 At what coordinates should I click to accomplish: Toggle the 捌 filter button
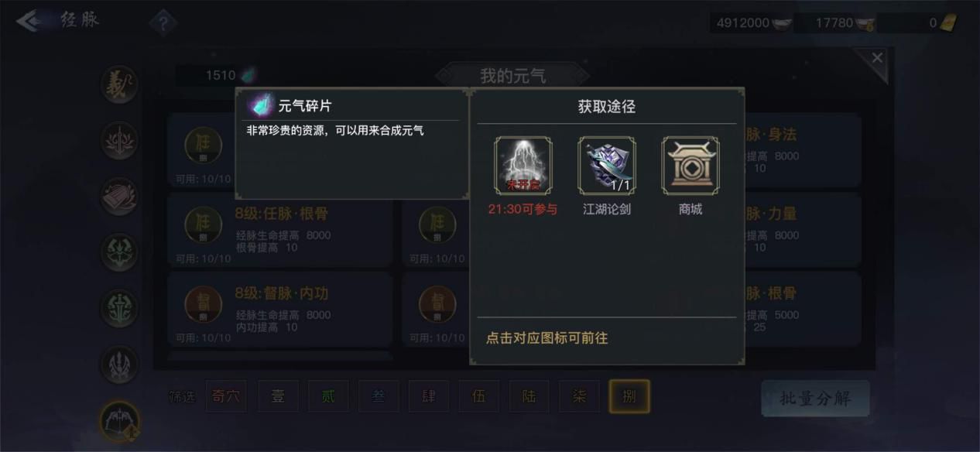click(x=629, y=396)
